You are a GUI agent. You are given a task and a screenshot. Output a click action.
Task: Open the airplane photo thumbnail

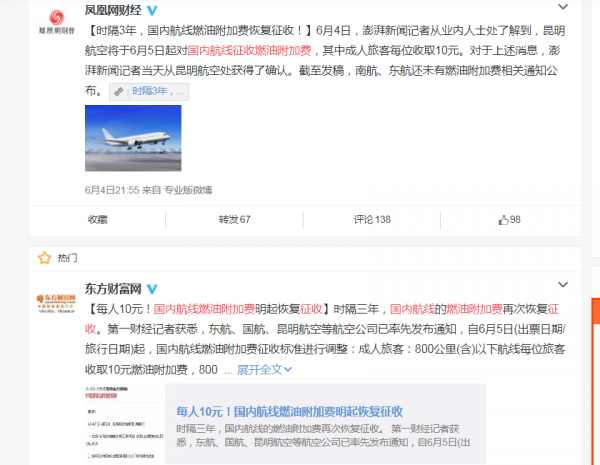[133, 138]
